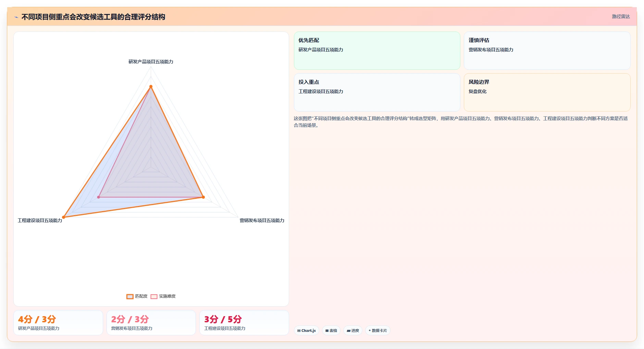
Task: Click the 进度 chip
Action: [x=353, y=331]
